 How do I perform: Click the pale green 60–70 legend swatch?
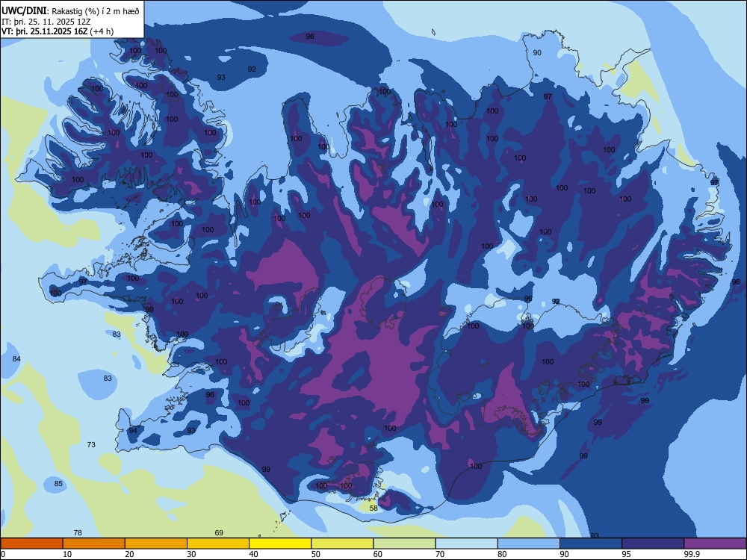coord(404,544)
